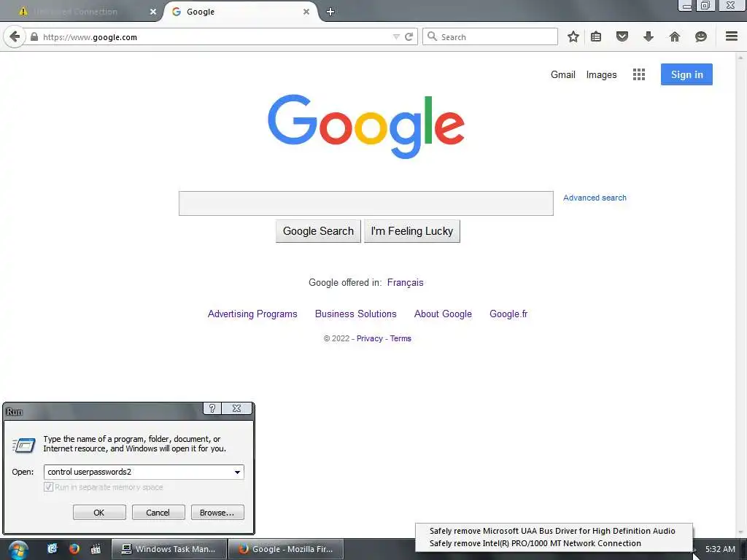Close the Google tab
The height and width of the screenshot is (560, 747).
tap(306, 12)
